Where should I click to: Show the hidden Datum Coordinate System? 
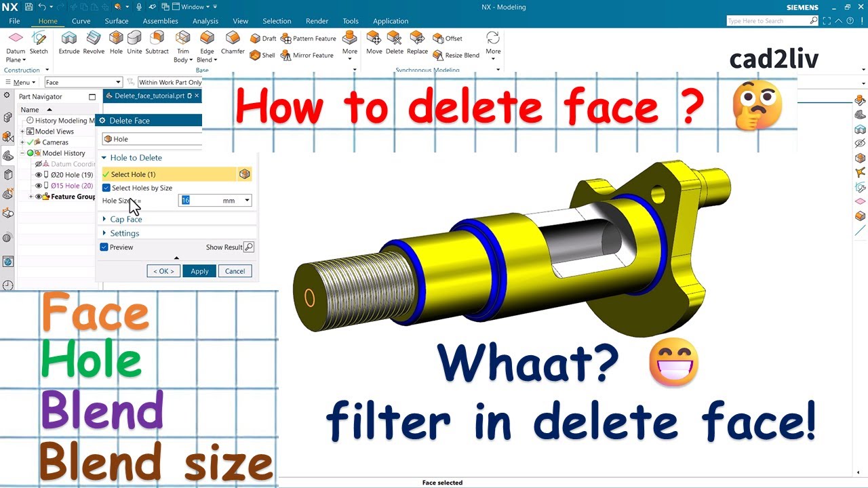[x=39, y=164]
